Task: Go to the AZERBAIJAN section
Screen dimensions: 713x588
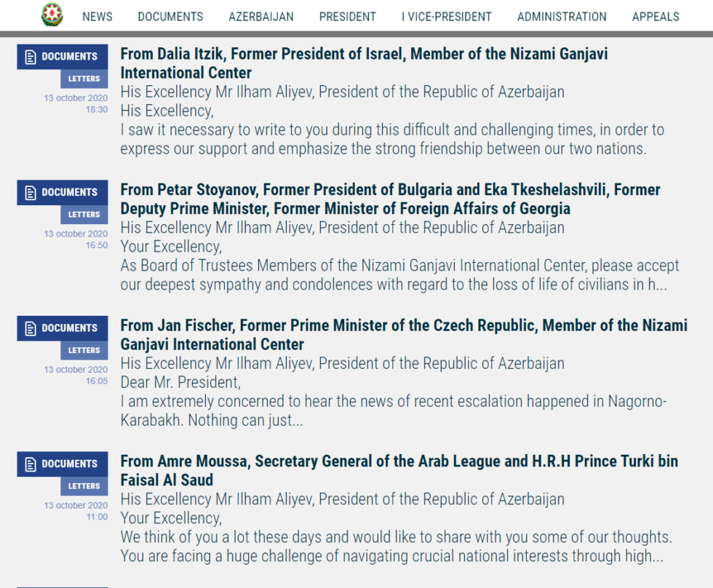Action: point(261,17)
